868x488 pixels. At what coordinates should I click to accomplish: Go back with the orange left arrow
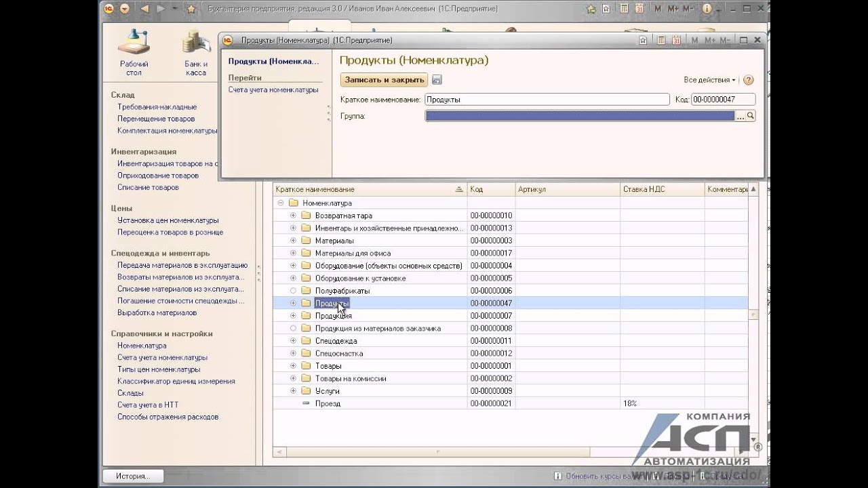pyautogui.click(x=144, y=9)
